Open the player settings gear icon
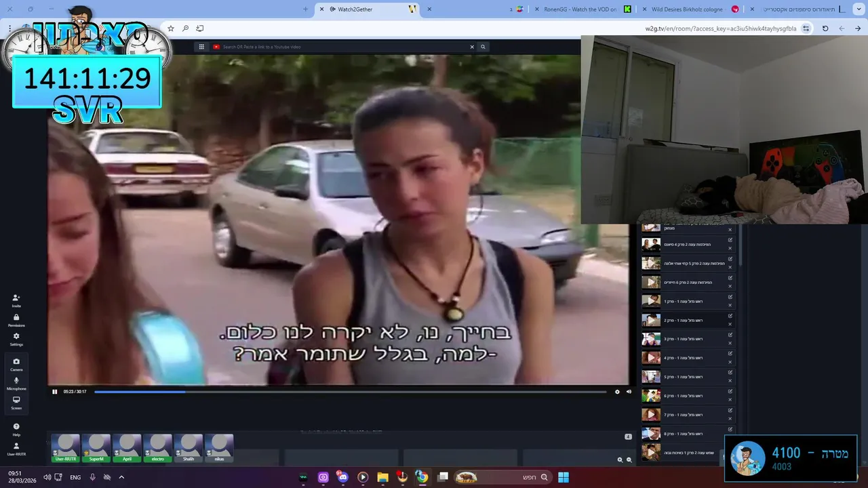Image resolution: width=868 pixels, height=488 pixels. [617, 392]
